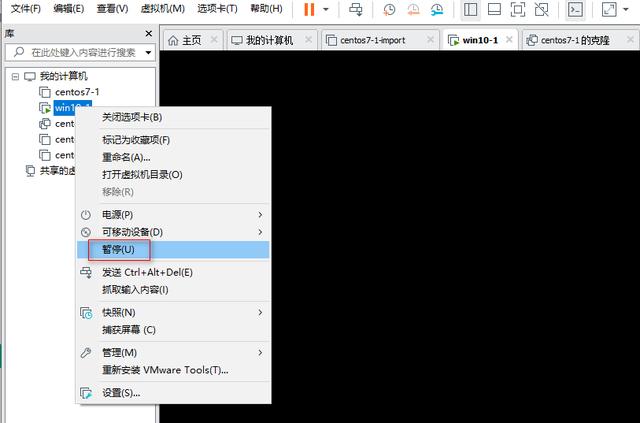Select 我的计算机 in the library tree
Image resolution: width=640 pixels, height=423 pixels.
click(63, 76)
